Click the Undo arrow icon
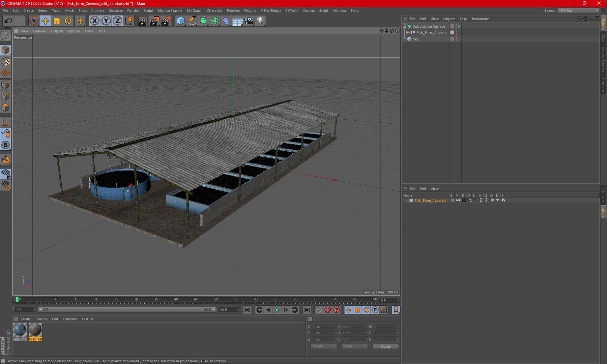Viewport: 607px width, 364px height. 8,21
